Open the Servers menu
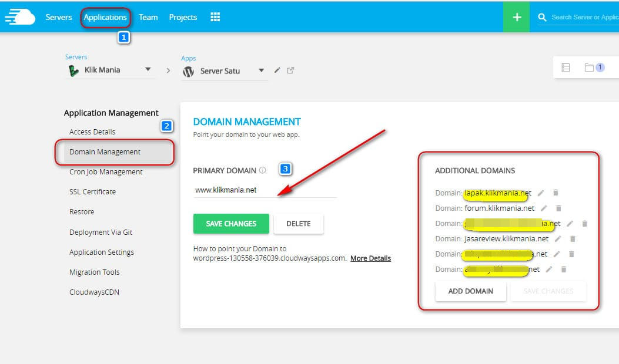This screenshot has width=619, height=364. pos(59,18)
